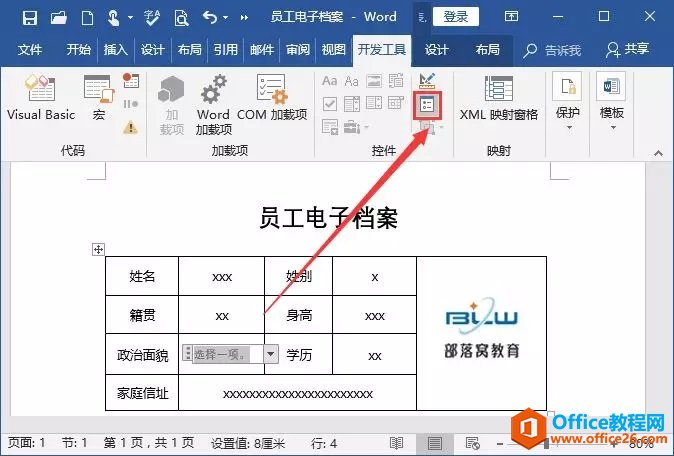Image resolution: width=674 pixels, height=456 pixels.
Task: Click the 登录 sign-in button
Action: [456, 17]
